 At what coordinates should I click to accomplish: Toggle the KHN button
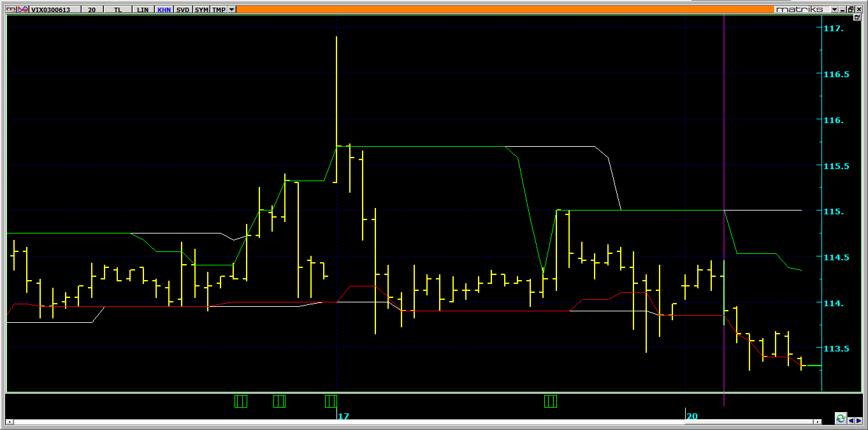(164, 10)
